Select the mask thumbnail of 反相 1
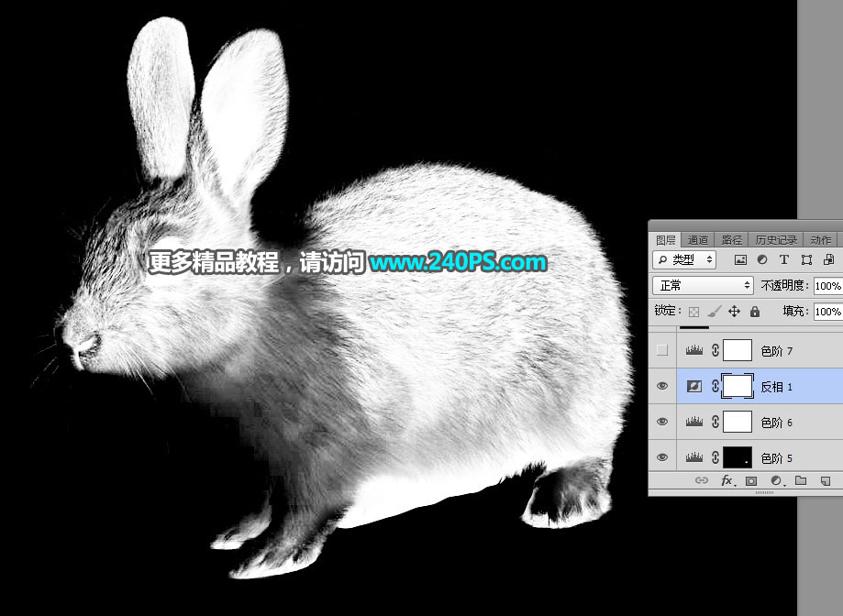This screenshot has height=616, width=843. tap(738, 386)
